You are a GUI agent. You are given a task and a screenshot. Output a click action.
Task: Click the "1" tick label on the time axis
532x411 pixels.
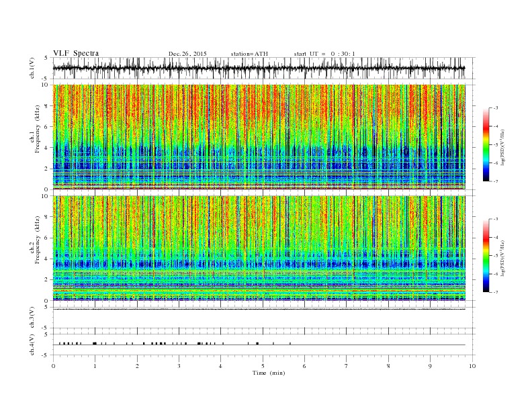coord(95,366)
